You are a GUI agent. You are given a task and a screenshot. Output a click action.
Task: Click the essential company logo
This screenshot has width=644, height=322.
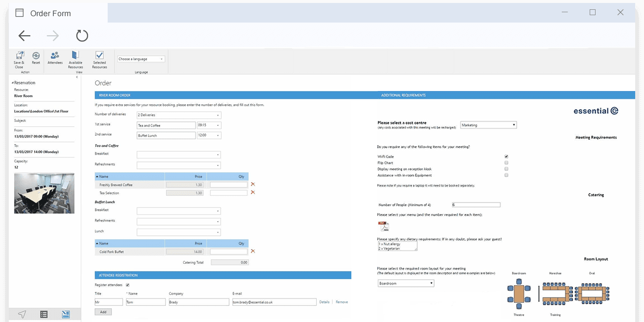pyautogui.click(x=596, y=111)
